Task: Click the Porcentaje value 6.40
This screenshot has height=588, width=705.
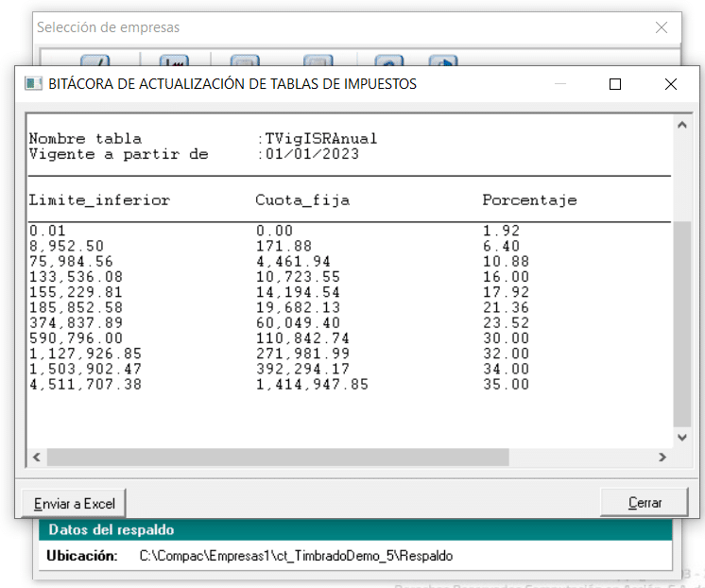Action: [x=501, y=246]
